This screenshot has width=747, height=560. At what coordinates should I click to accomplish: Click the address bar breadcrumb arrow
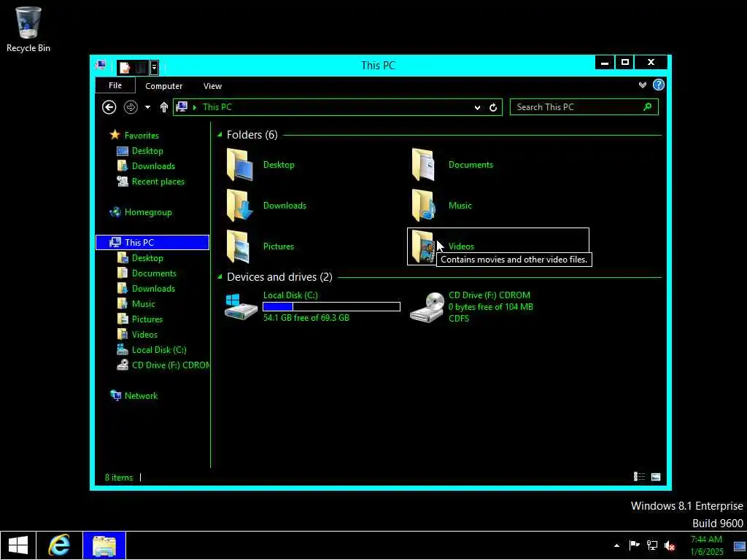[195, 108]
